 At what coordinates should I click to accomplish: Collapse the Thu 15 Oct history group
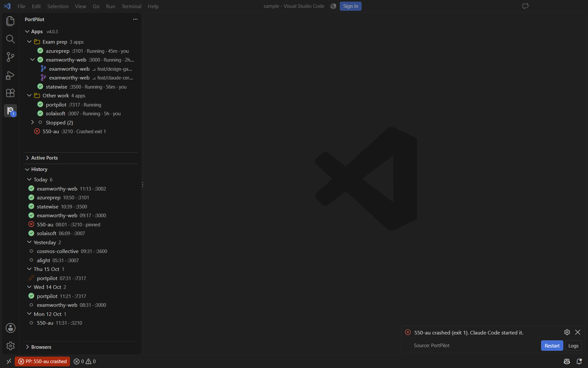click(x=29, y=269)
